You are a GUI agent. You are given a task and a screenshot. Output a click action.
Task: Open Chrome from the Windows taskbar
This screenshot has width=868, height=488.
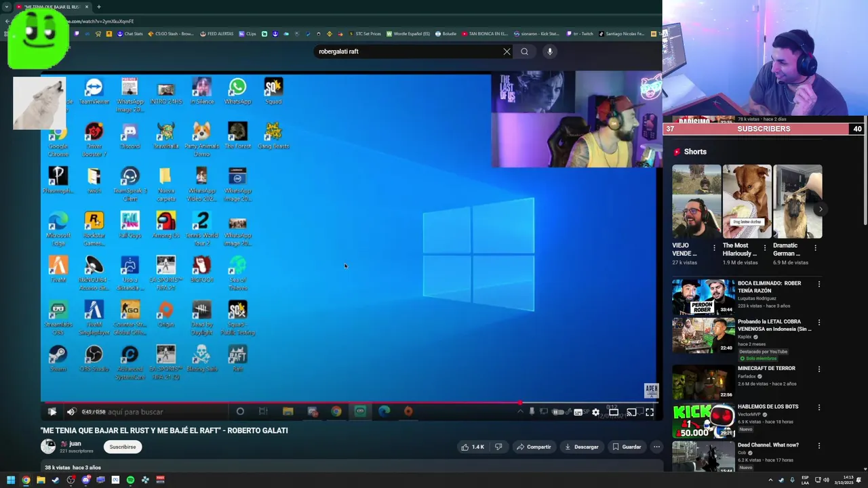click(x=26, y=480)
